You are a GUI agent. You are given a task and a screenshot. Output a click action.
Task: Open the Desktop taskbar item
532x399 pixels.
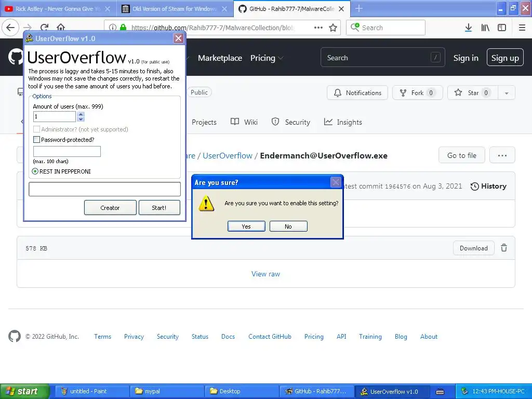coord(242,391)
